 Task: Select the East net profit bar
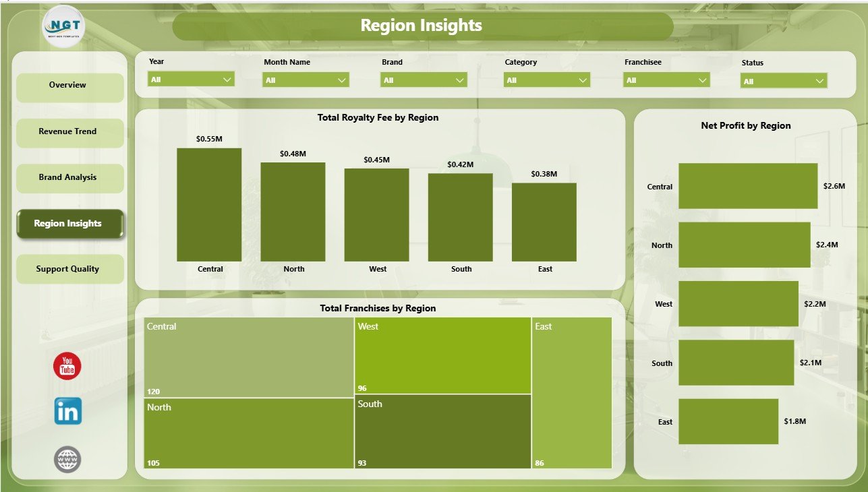728,421
